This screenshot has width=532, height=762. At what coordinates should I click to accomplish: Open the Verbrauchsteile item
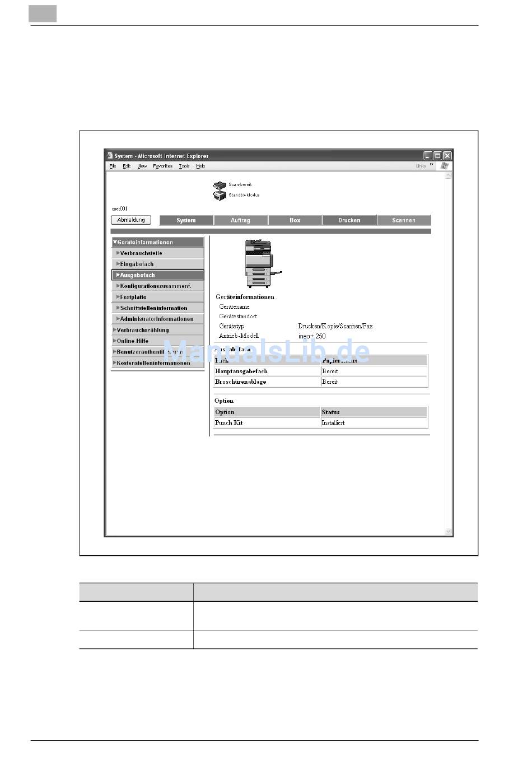pos(158,253)
